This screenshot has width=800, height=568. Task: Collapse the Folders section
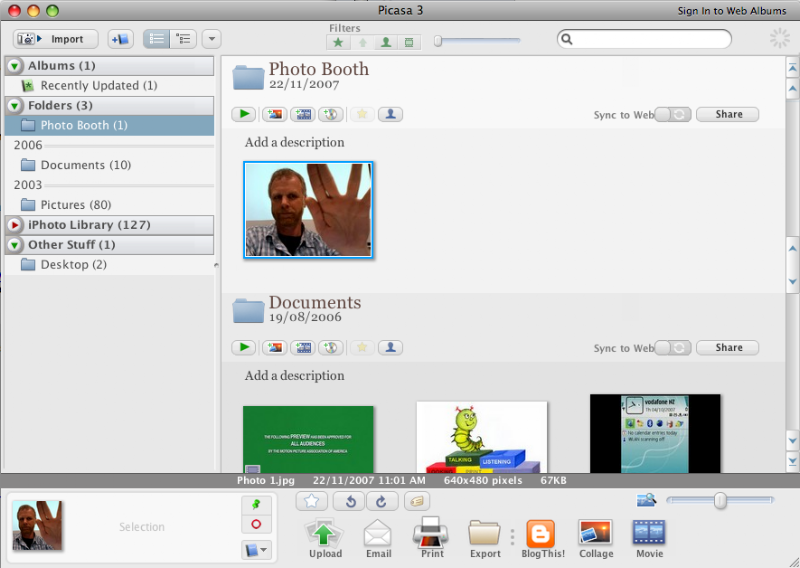point(15,106)
